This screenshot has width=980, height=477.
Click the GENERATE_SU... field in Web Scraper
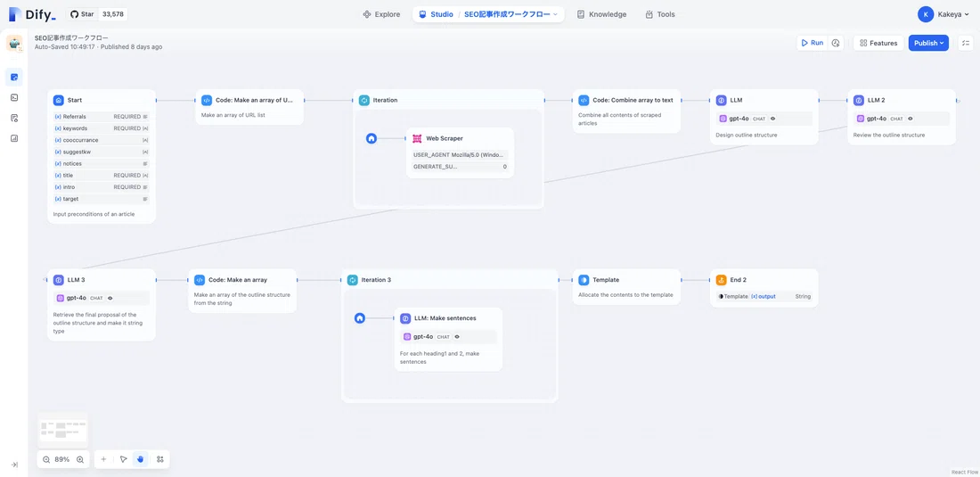pyautogui.click(x=460, y=167)
